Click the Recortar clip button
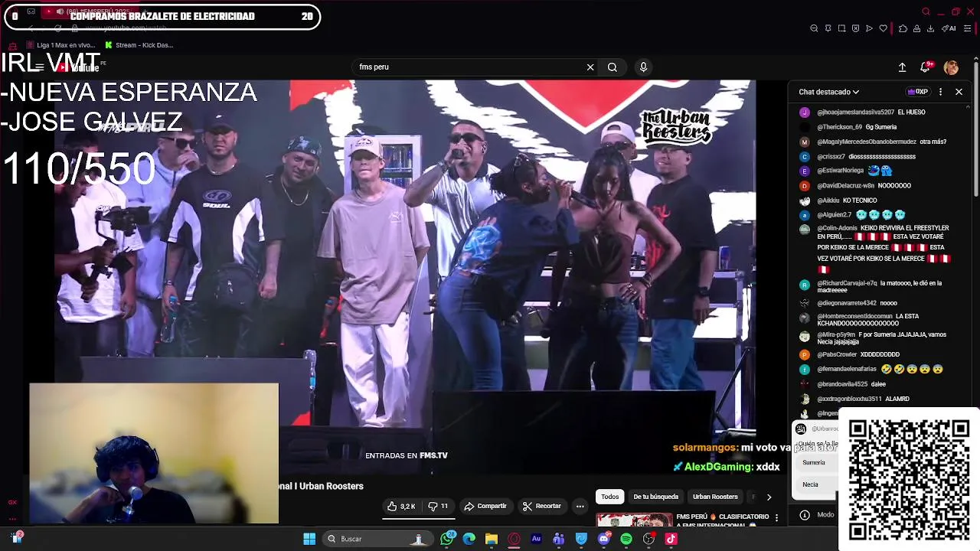 tap(541, 506)
